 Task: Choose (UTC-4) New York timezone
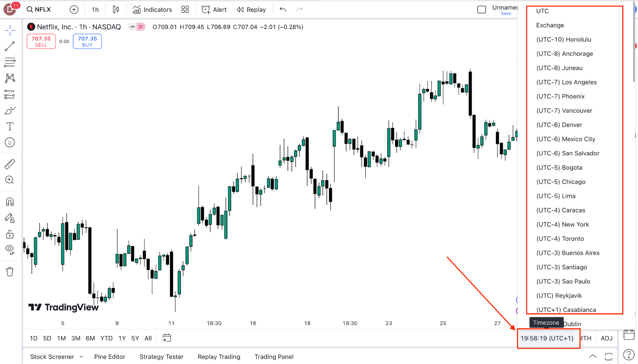(562, 224)
